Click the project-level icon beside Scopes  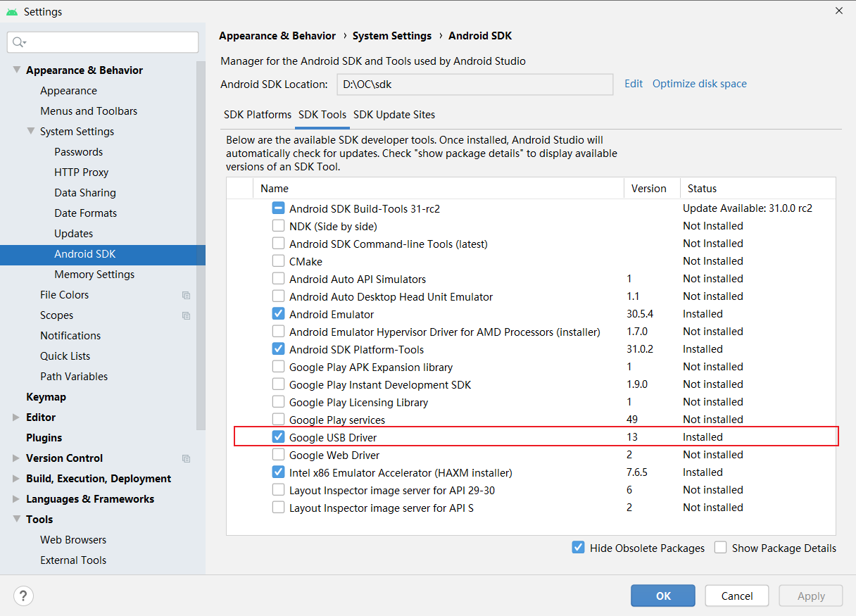coord(186,315)
